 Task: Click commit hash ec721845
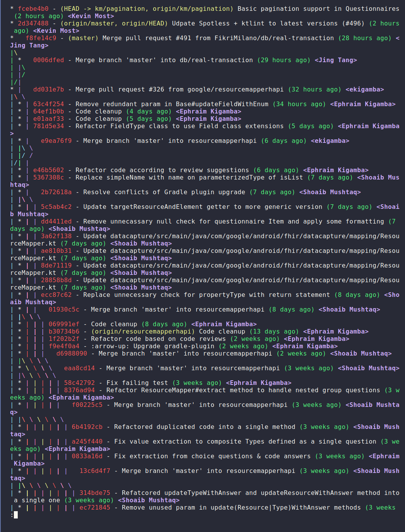click(95, 507)
